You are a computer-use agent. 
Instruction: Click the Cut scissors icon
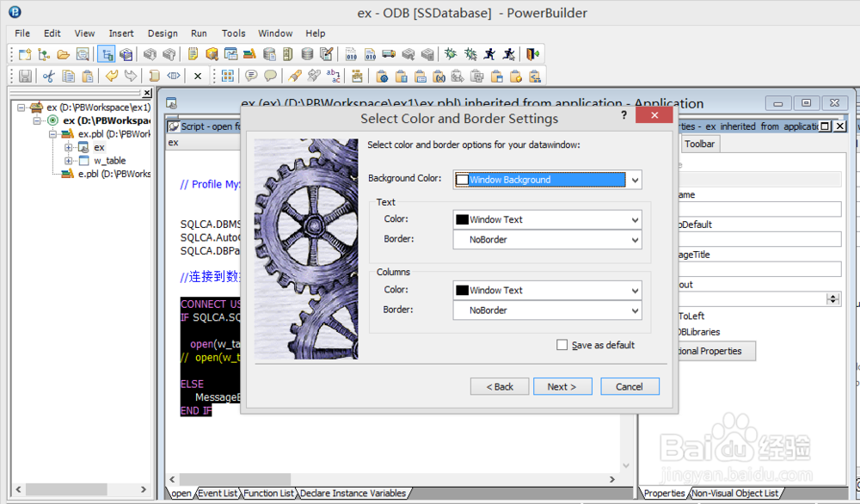point(49,76)
